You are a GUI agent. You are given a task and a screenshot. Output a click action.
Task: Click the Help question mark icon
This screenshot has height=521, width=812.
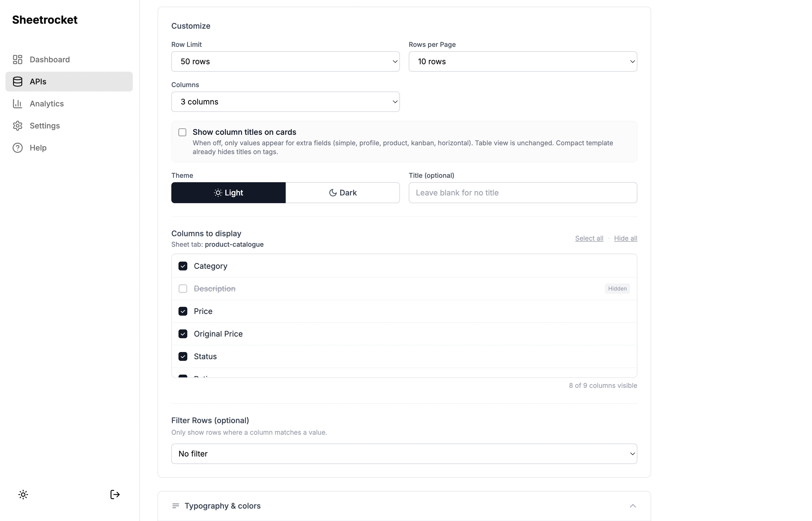point(18,148)
